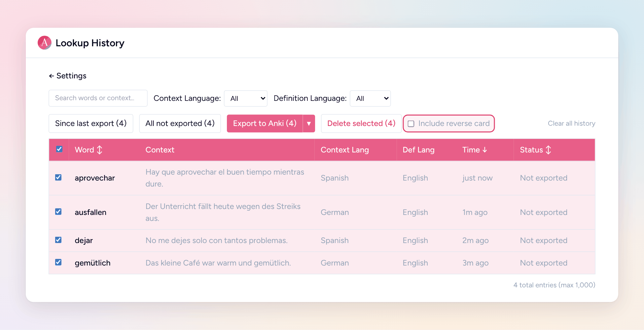Click the Lookup History app logo icon
The image size is (644, 330).
coord(45,43)
